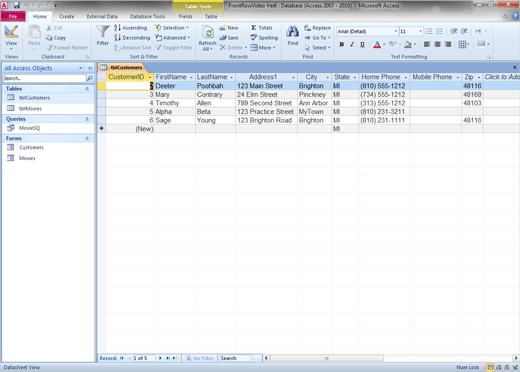The width and height of the screenshot is (520, 372).
Task: Open the MovieSQ query
Action: coord(29,128)
